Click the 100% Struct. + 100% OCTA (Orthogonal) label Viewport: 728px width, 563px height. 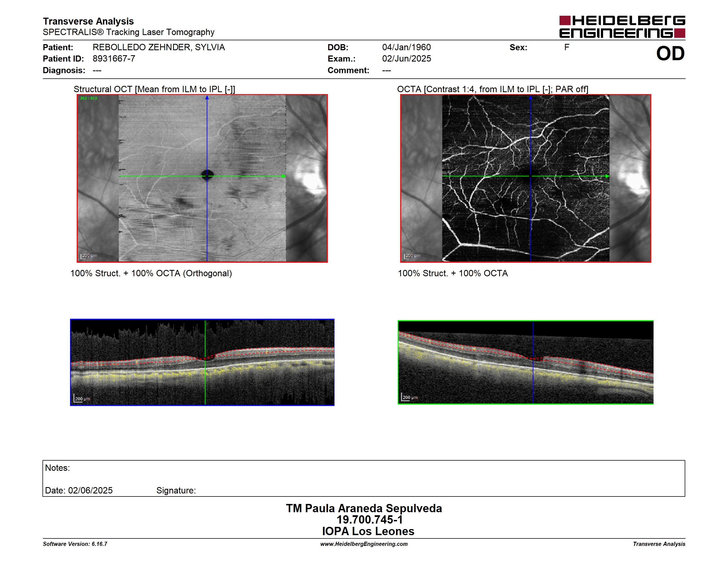pos(151,273)
